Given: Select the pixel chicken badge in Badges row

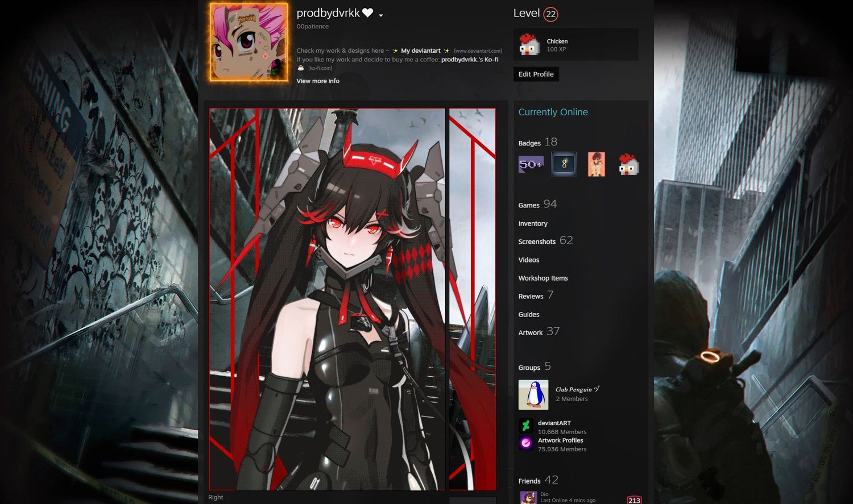Looking at the screenshot, I should (x=628, y=164).
